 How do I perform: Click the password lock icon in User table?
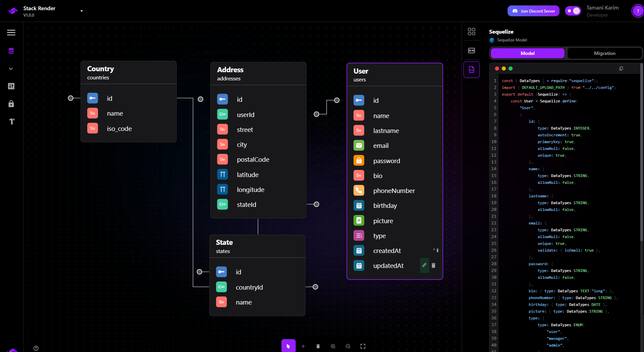click(x=359, y=160)
